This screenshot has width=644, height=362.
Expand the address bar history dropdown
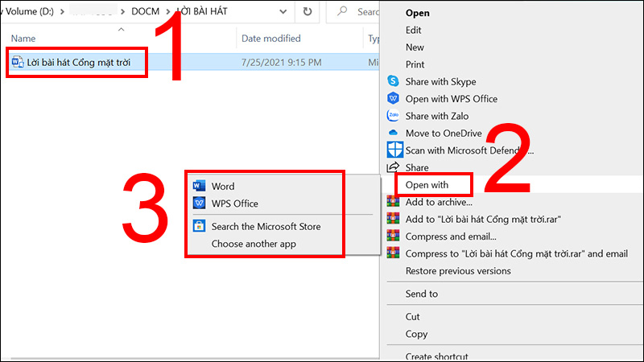pyautogui.click(x=283, y=11)
